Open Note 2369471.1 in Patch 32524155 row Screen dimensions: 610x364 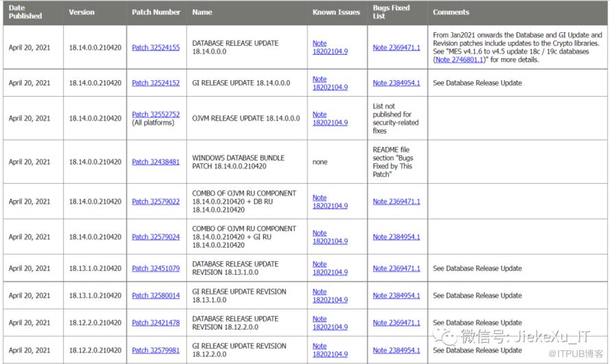396,47
